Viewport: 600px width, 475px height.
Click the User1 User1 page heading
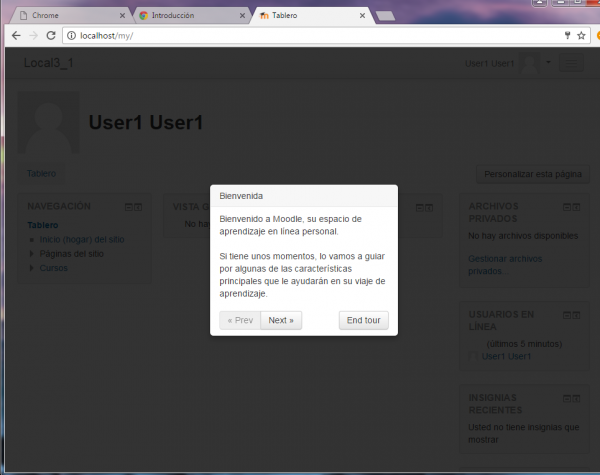(x=146, y=122)
